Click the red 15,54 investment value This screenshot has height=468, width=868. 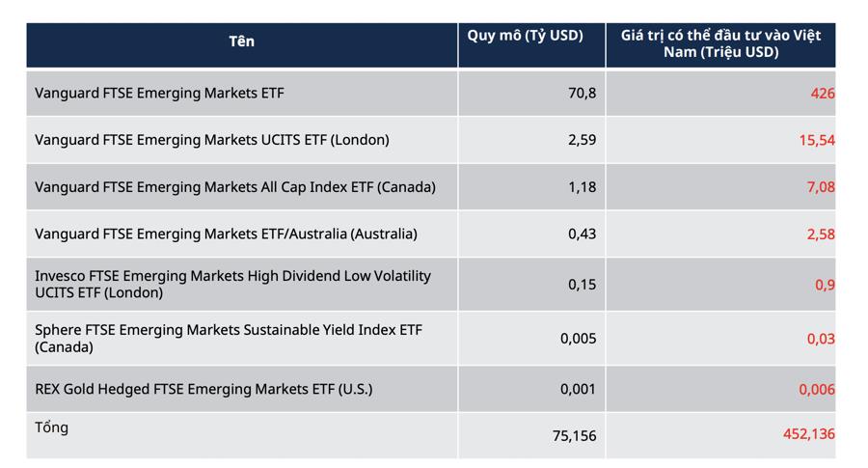817,140
